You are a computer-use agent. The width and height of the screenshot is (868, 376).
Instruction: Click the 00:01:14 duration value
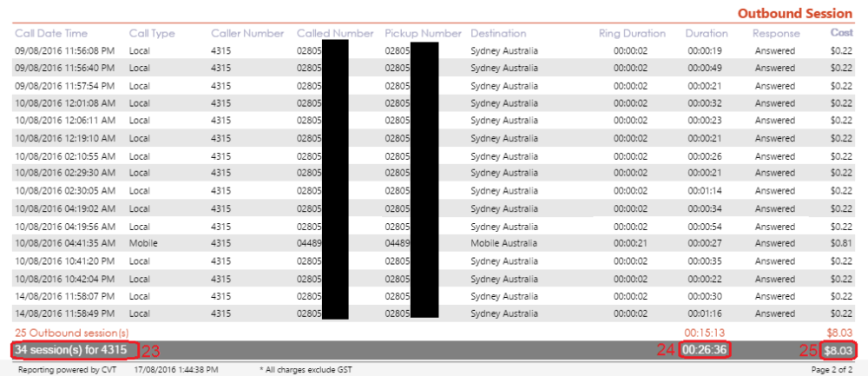coord(705,191)
